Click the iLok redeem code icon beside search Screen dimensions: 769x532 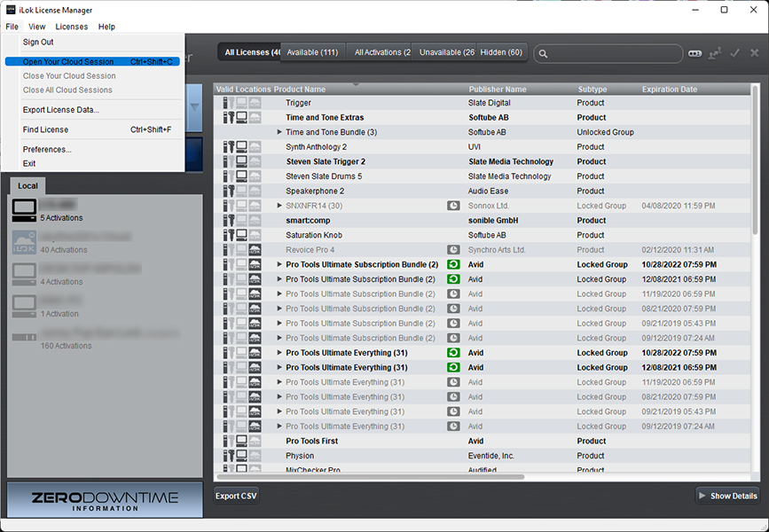[x=694, y=54]
